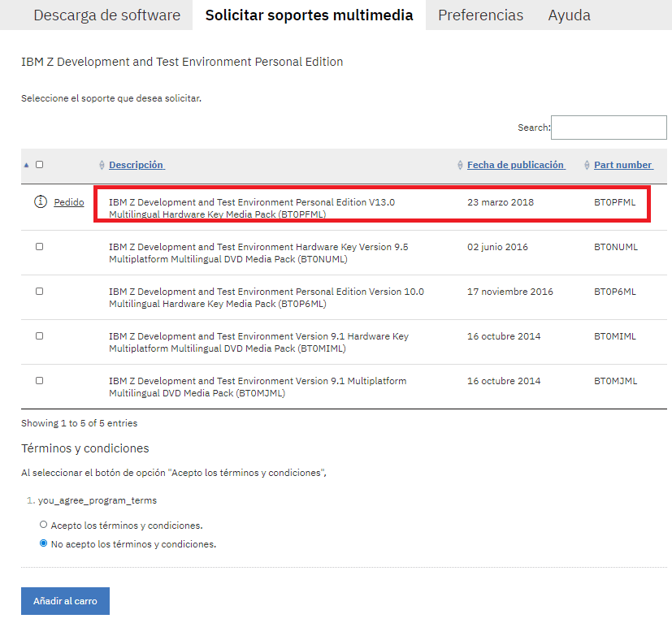
Task: Toggle the select-all checkbox in table header
Action: tap(39, 165)
